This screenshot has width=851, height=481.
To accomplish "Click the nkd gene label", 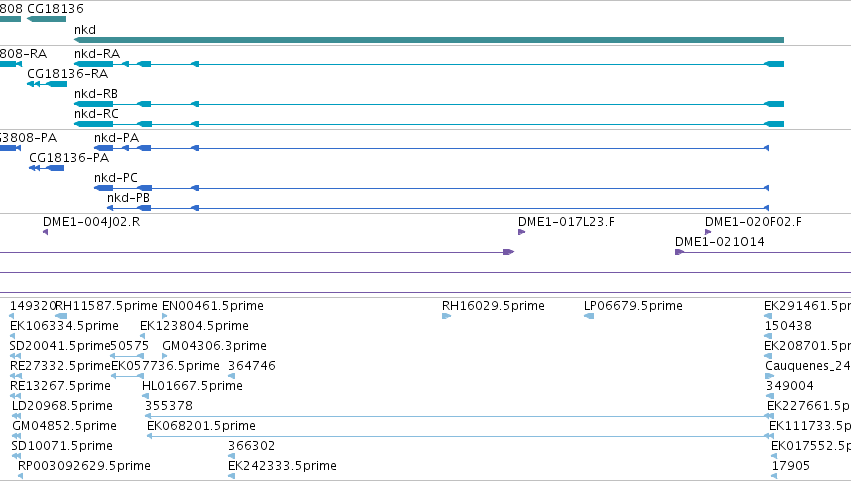I will (x=85, y=30).
